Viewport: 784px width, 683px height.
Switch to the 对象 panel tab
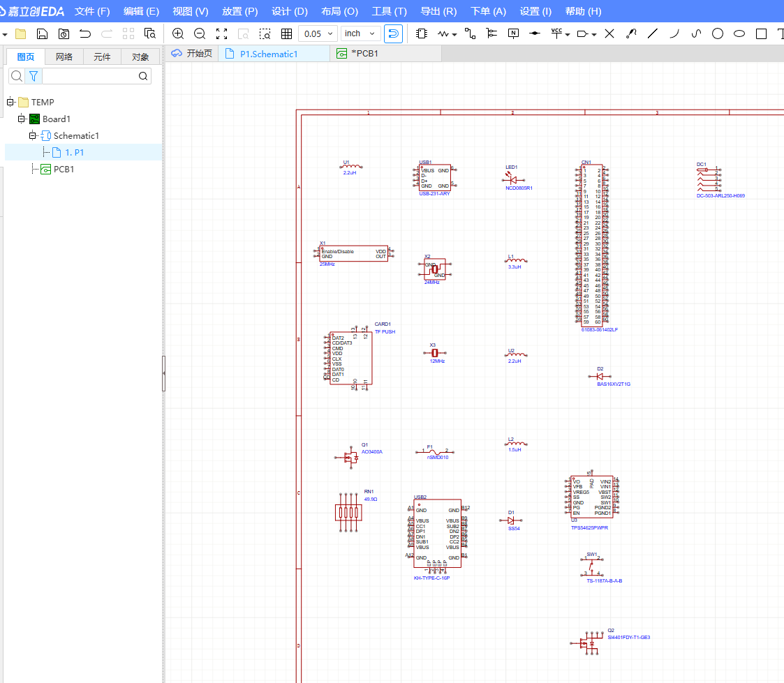tap(140, 57)
